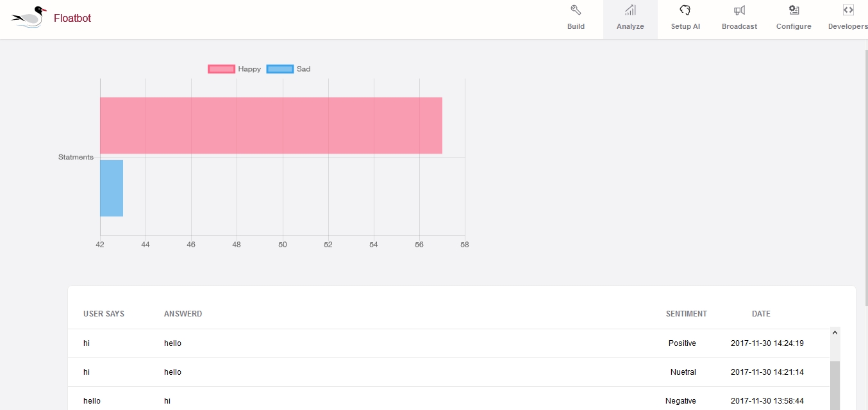The image size is (868, 410).
Task: Select the Build wrench icon
Action: tap(576, 10)
